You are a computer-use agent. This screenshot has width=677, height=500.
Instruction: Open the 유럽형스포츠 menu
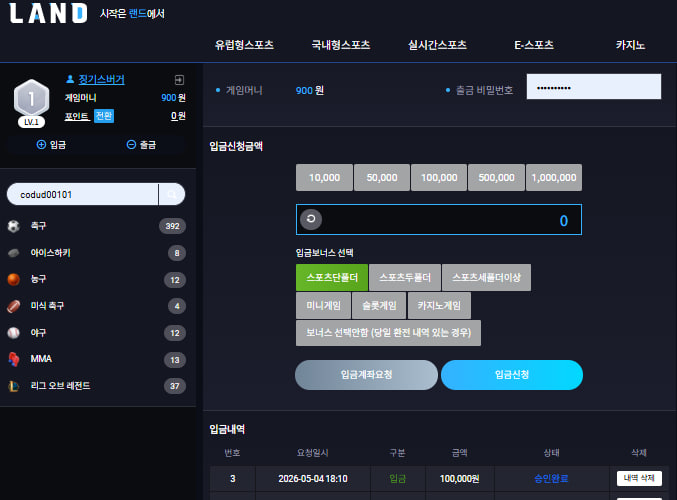[x=244, y=45]
